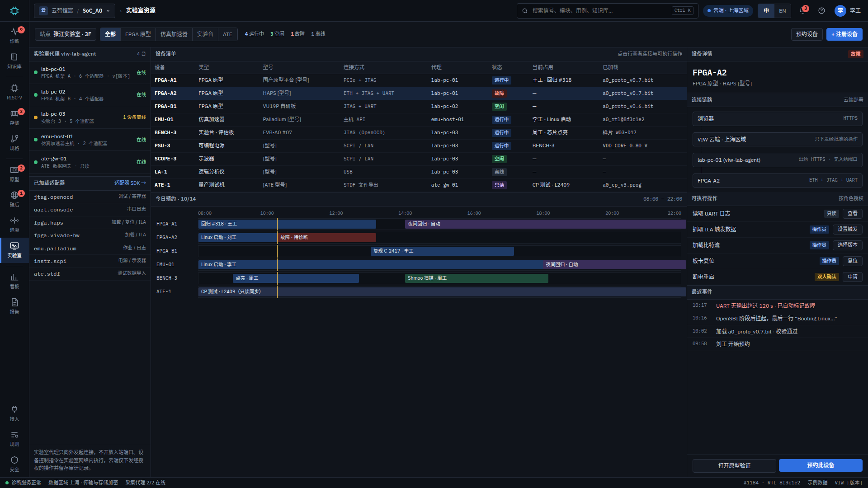Focus the search signals input field
Image resolution: width=868 pixels, height=488 pixels.
607,10
